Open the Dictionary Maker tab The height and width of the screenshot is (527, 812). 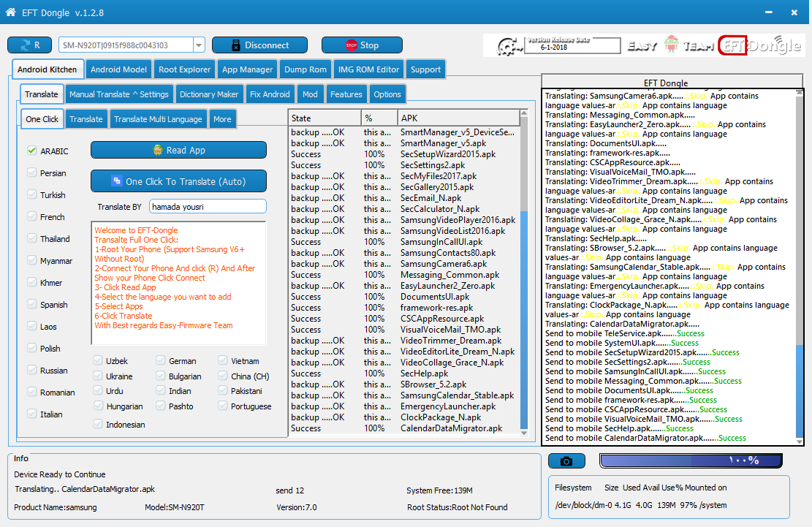point(209,94)
